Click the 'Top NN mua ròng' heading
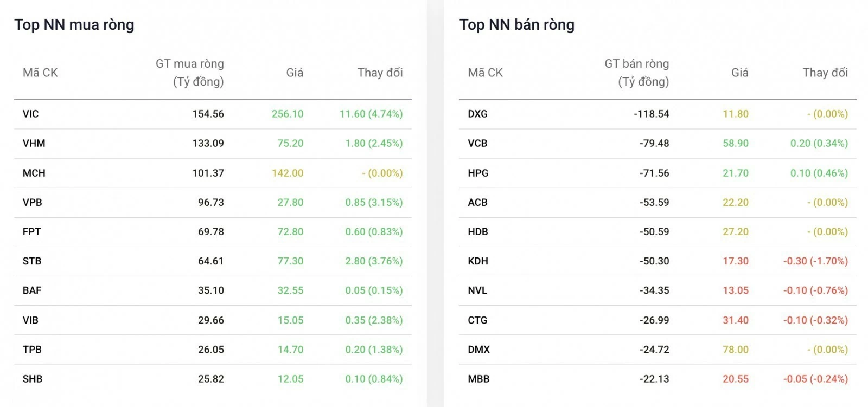Viewport: 868px width, 407px height. point(74,25)
